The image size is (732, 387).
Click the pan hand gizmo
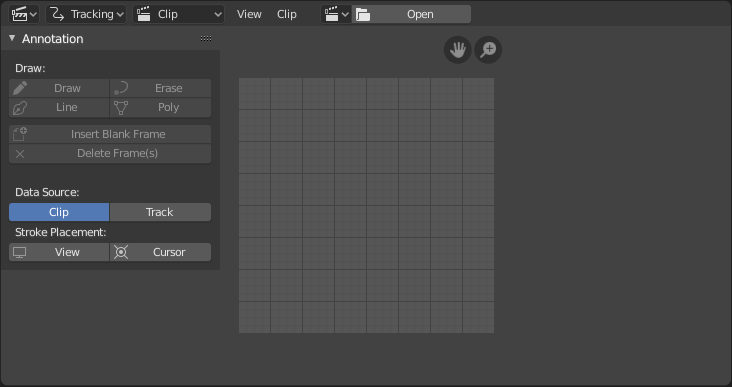(458, 49)
